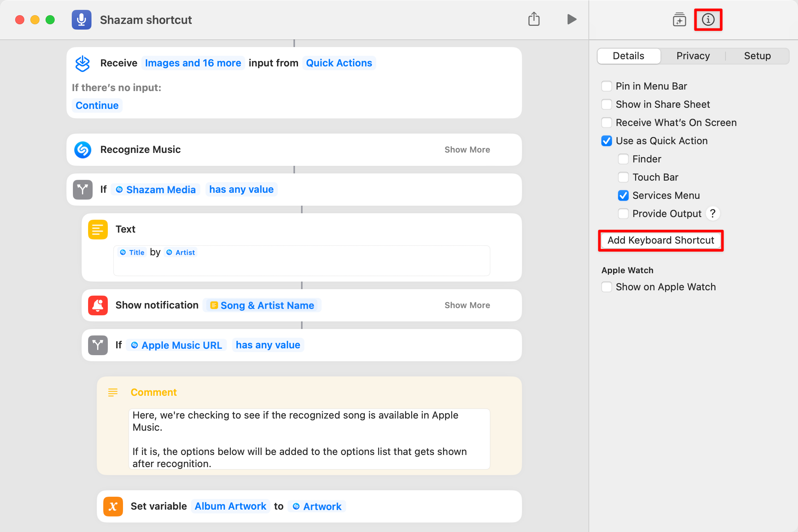Click the Show notification bell icon
The width and height of the screenshot is (798, 532).
pos(98,305)
